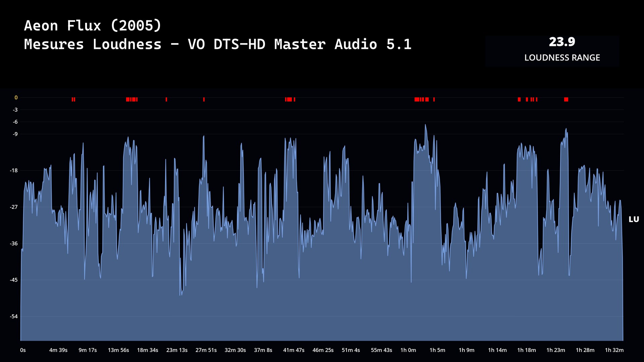644x362 pixels.
Task: Click the 13m 56s time axis label
Action: point(118,350)
